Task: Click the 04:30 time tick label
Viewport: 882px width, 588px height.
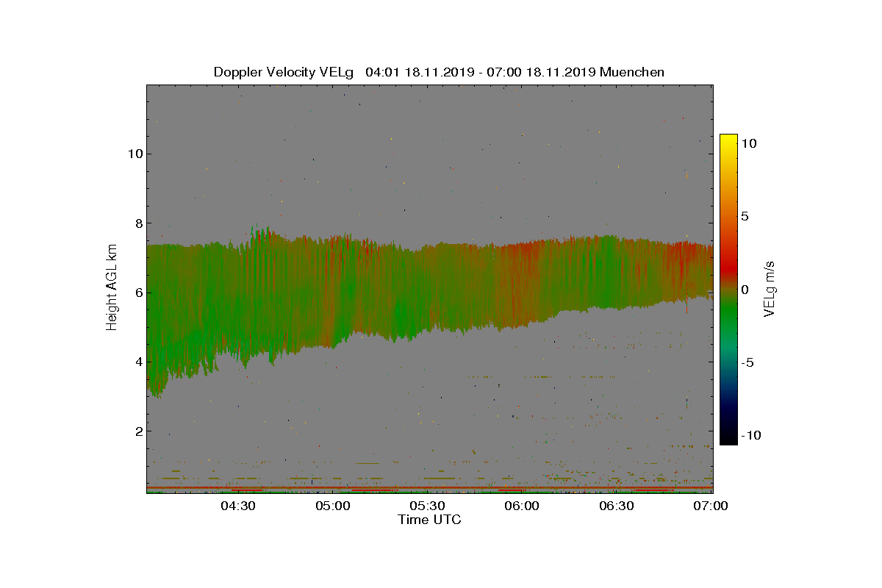Action: tap(237, 506)
